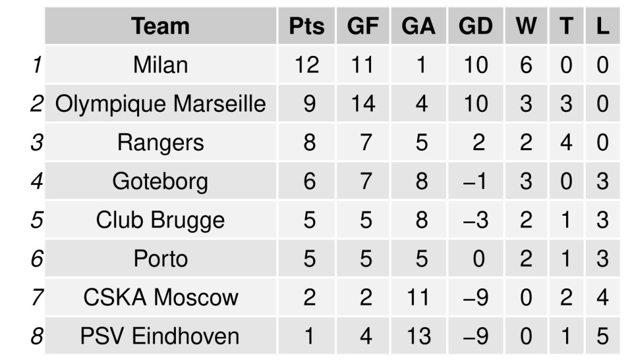Select the Club Brugge row name

[x=160, y=220]
